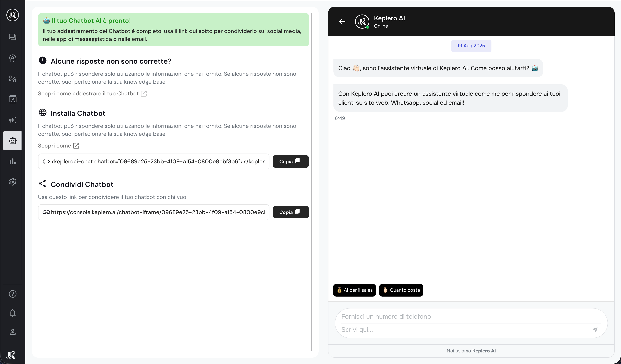The height and width of the screenshot is (364, 621).
Task: Click the send message paper plane icon
Action: coord(595,329)
